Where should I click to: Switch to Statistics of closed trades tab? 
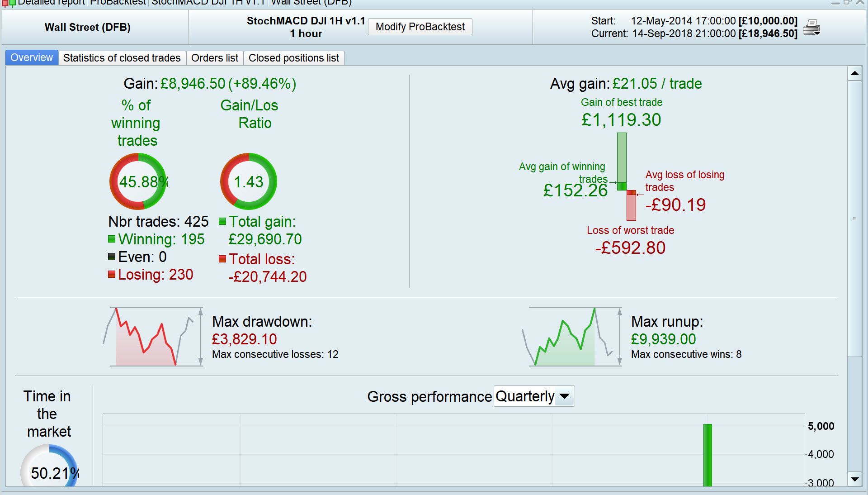(122, 58)
